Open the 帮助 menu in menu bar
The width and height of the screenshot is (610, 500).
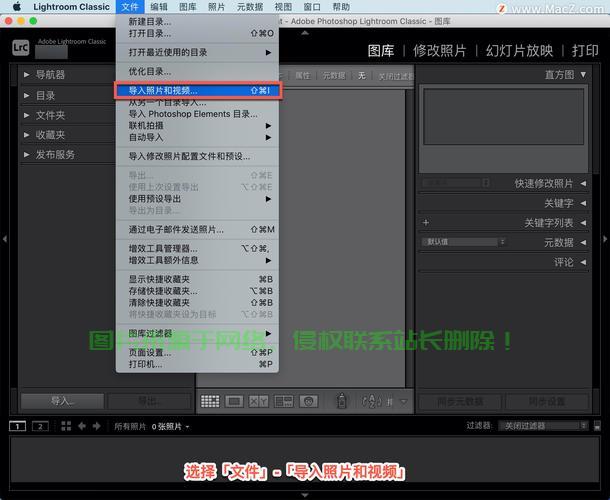(341, 7)
